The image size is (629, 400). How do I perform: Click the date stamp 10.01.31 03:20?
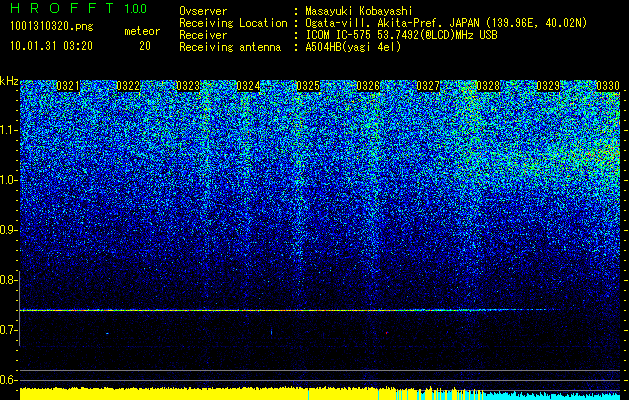(51, 46)
